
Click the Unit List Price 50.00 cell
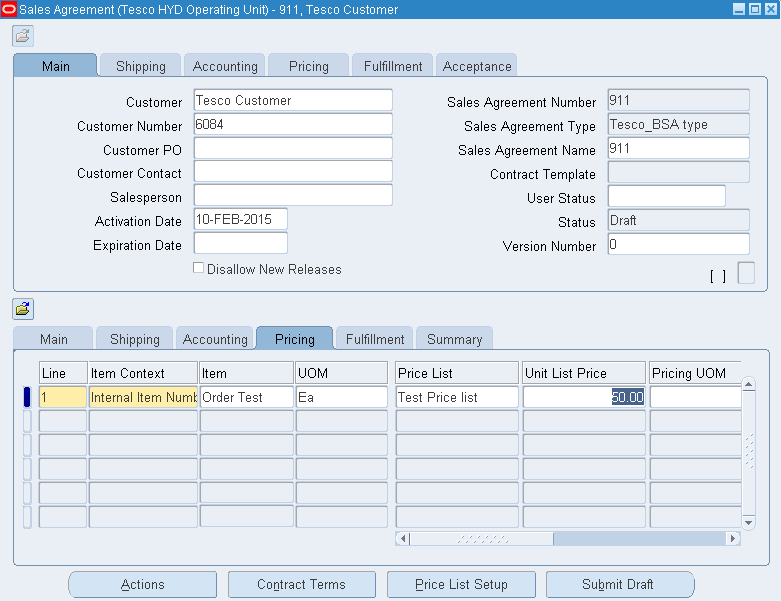pos(584,397)
